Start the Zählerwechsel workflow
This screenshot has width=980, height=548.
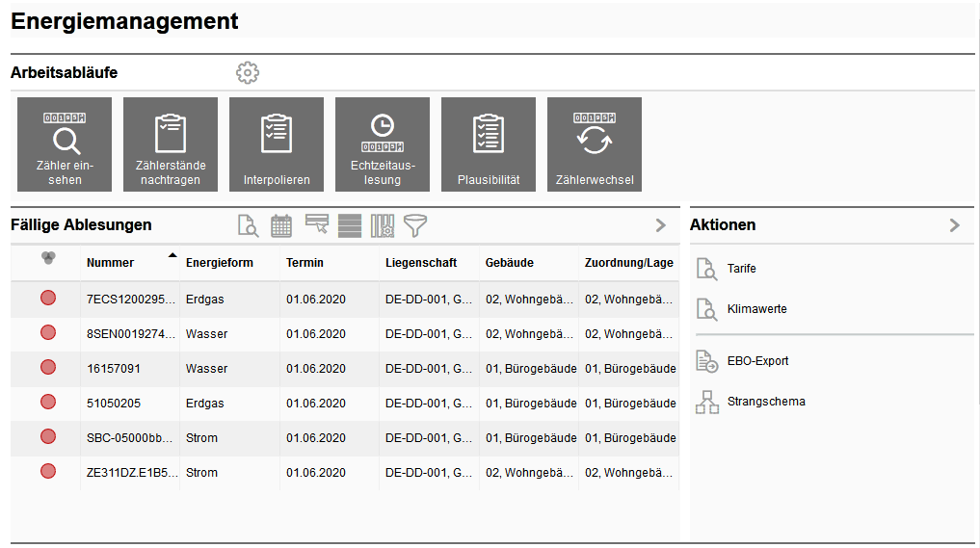tap(595, 144)
